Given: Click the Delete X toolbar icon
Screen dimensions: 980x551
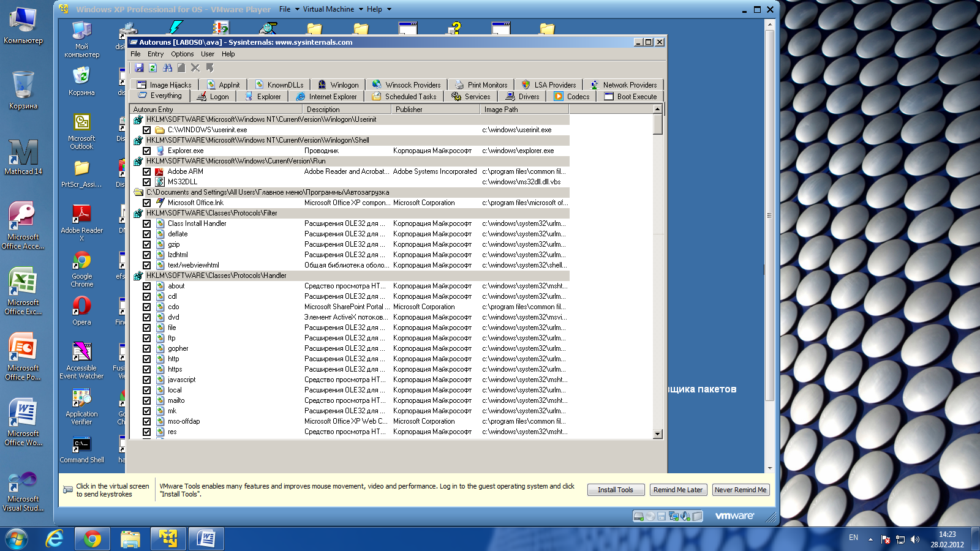Looking at the screenshot, I should click(195, 68).
